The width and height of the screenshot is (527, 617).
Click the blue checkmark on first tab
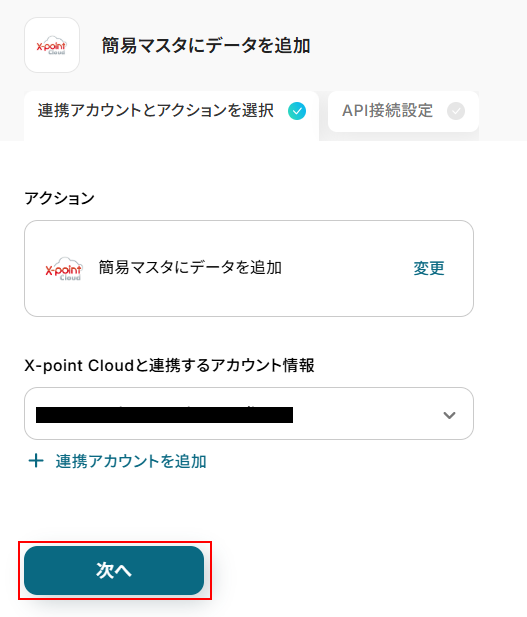pos(297,111)
